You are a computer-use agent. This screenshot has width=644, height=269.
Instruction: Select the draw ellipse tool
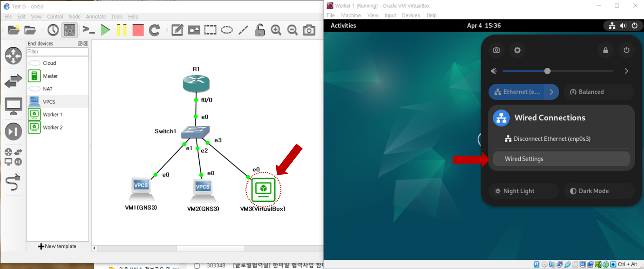pos(227,30)
